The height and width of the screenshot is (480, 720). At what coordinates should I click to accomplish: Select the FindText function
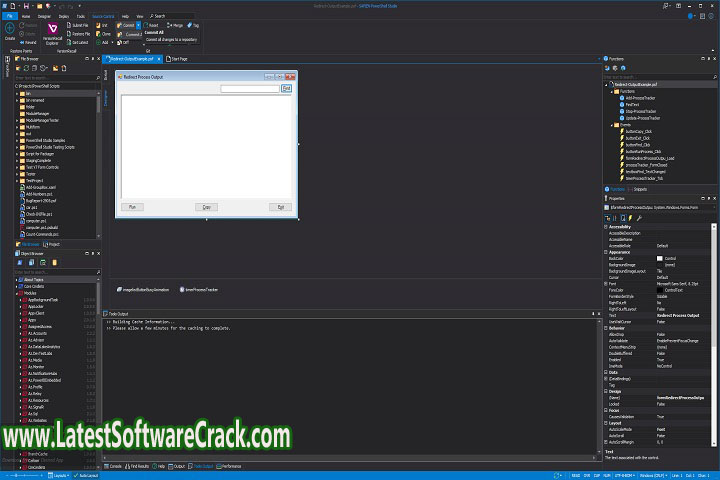[632, 105]
